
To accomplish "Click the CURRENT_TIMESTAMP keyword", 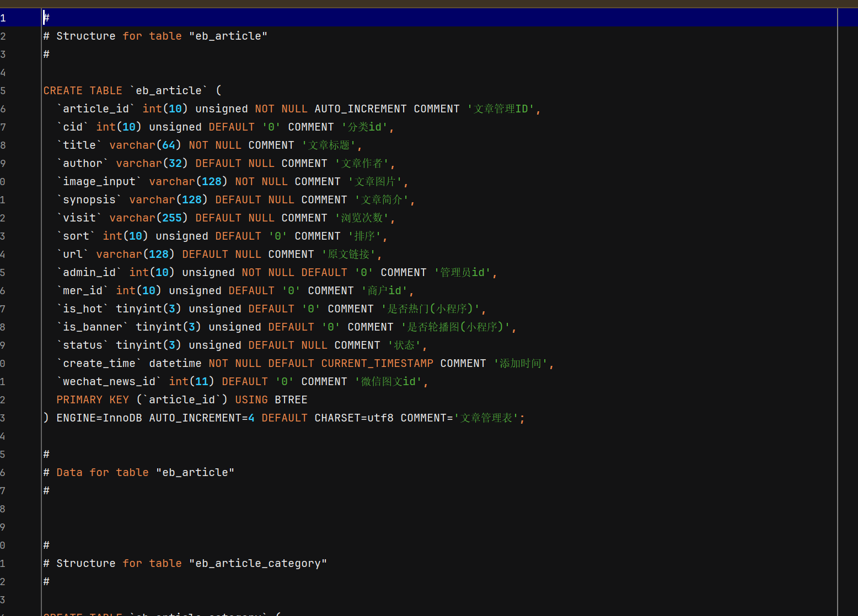I will [x=377, y=364].
